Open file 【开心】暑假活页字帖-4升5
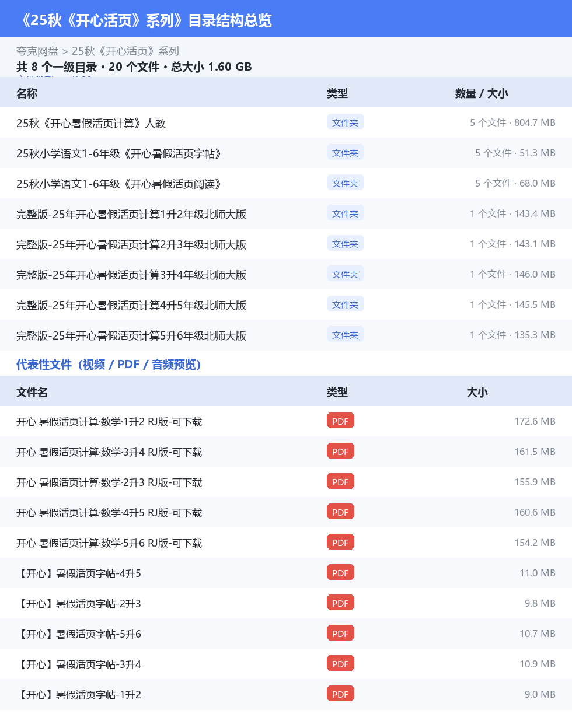Viewport: 572px width, 728px height. coord(79,573)
